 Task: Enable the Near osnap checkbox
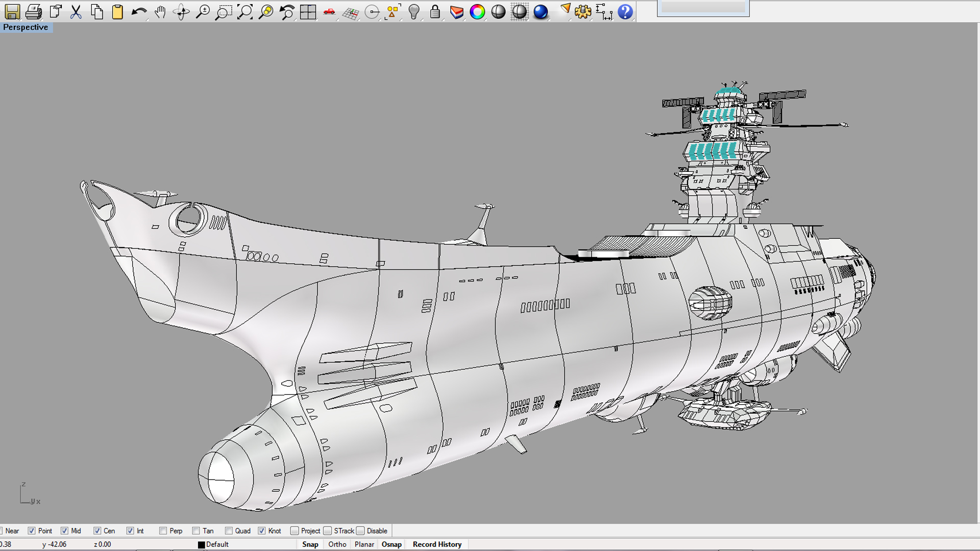(2, 531)
